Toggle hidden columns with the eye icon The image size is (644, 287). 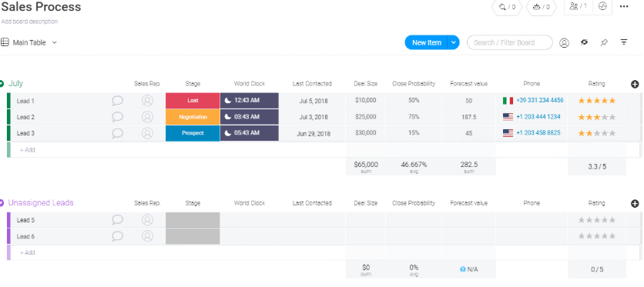coord(584,42)
